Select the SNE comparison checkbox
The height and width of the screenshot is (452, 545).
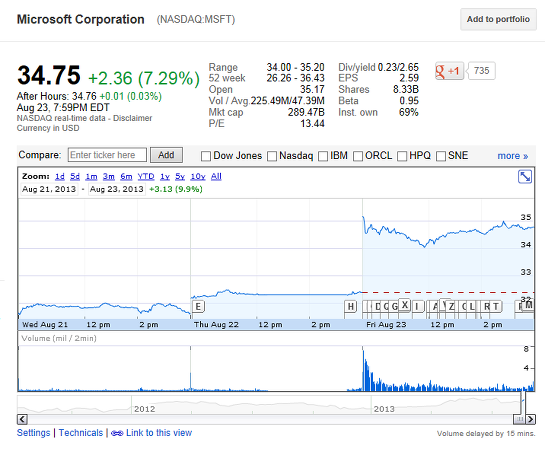441,156
